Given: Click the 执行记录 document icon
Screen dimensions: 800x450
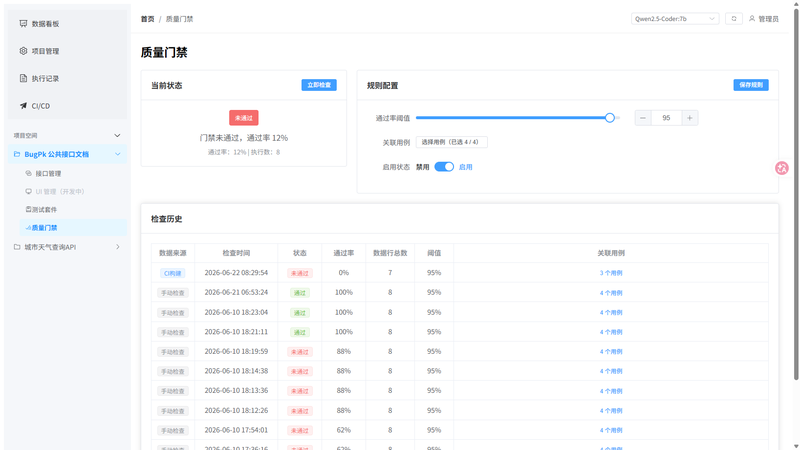Looking at the screenshot, I should (23, 78).
